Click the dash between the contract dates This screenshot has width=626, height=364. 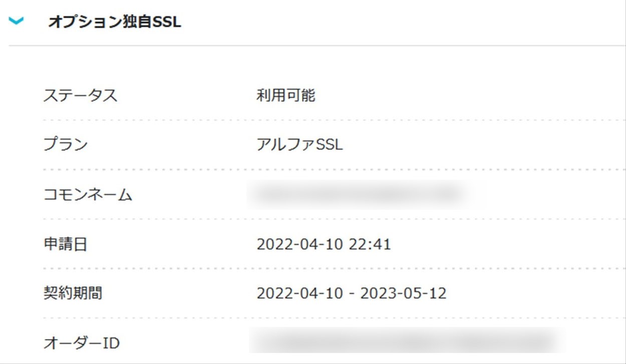[352, 293]
